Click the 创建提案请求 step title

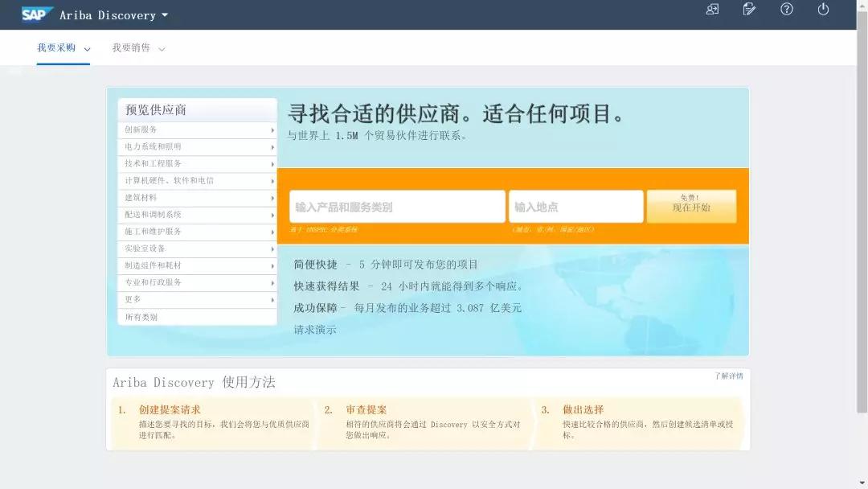(170, 410)
